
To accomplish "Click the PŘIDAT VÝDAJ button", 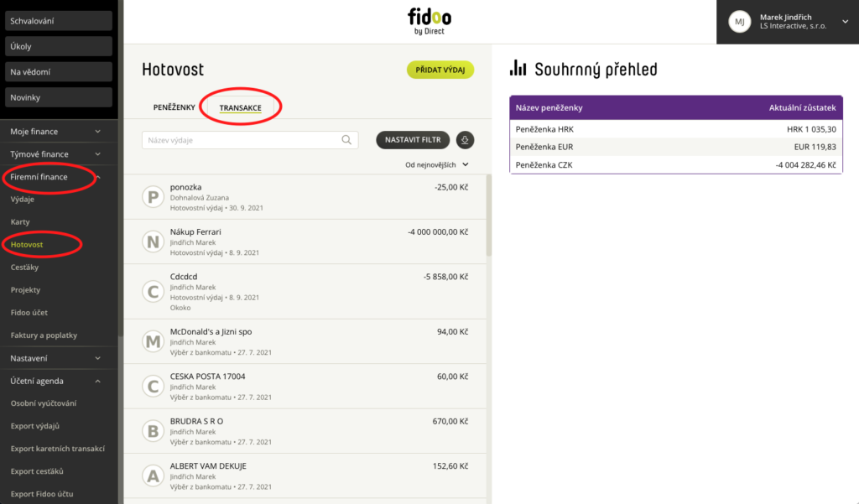I will [440, 70].
